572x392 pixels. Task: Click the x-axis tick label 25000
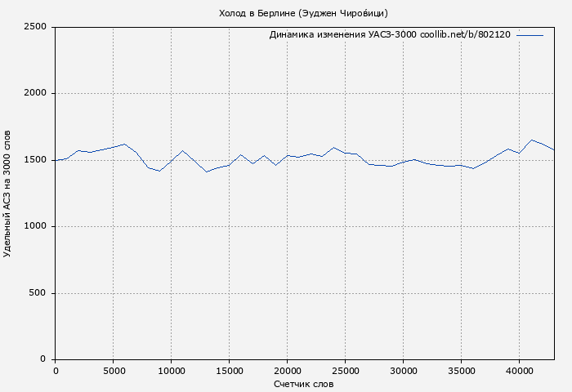click(345, 371)
